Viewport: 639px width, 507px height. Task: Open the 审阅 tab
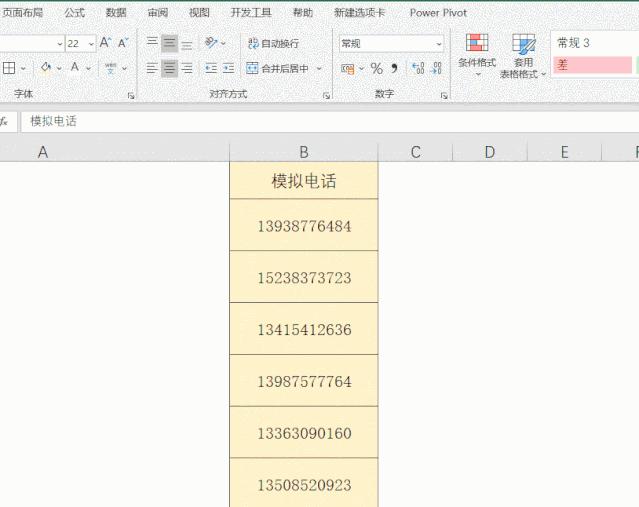click(158, 13)
